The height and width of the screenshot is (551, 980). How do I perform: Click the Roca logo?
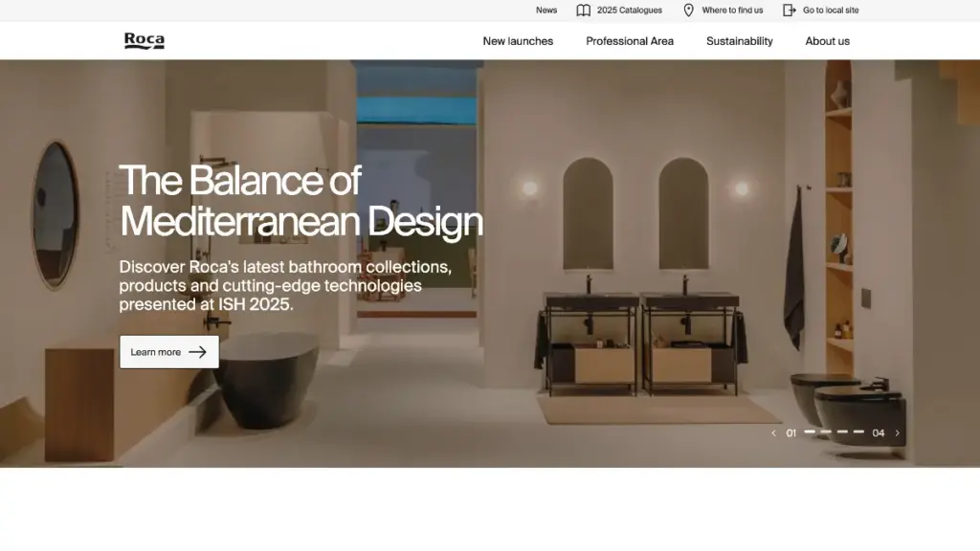144,41
